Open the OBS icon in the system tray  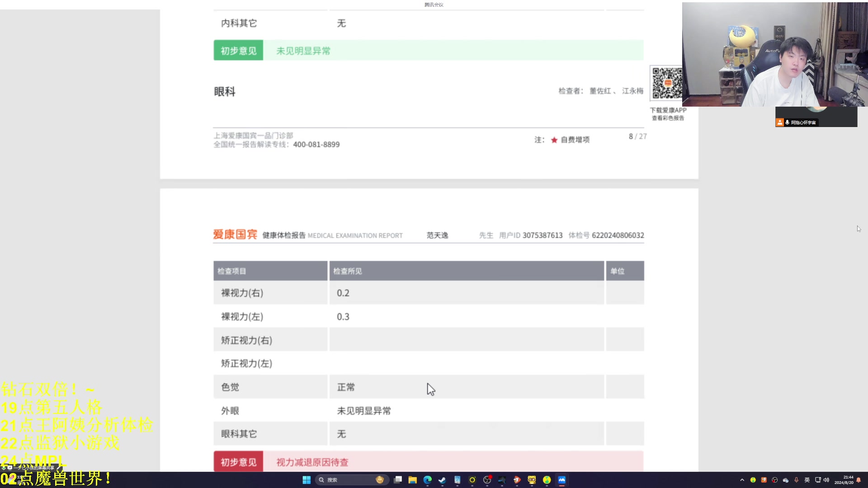click(x=774, y=480)
